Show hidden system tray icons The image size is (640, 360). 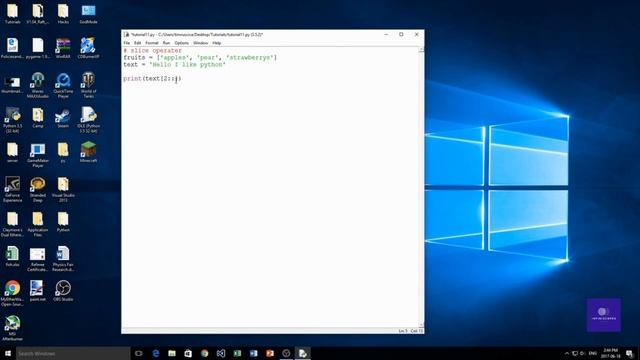click(567, 353)
